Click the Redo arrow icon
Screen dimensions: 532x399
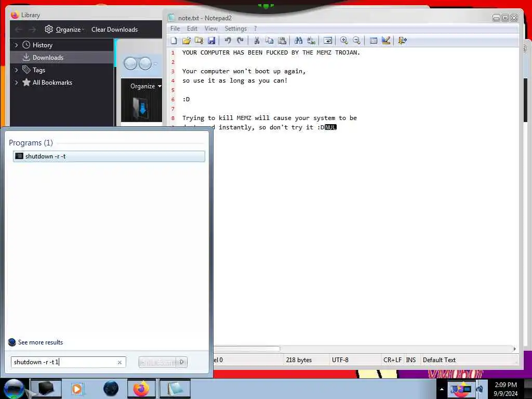pyautogui.click(x=240, y=41)
